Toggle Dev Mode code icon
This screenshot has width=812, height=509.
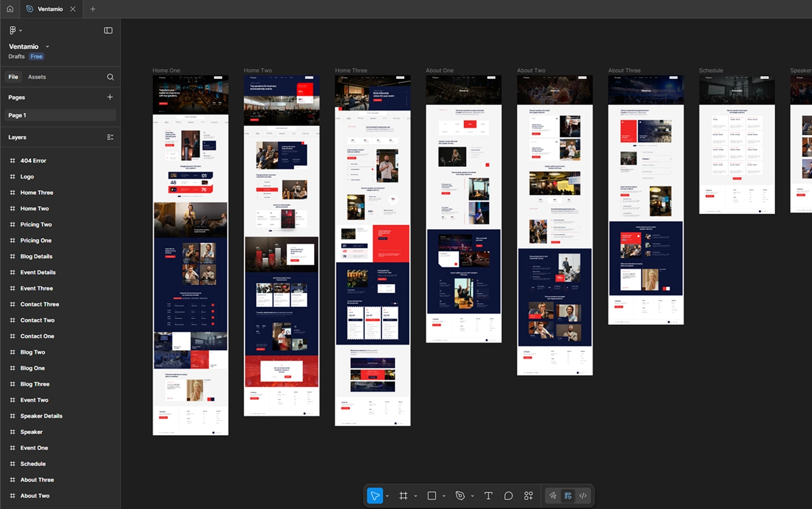pos(583,496)
